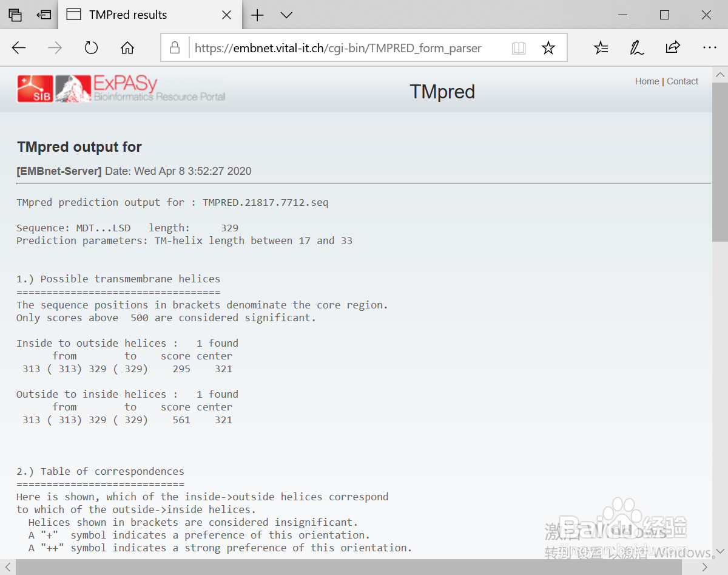Click the SIB logo
The height and width of the screenshot is (575, 728).
(35, 89)
